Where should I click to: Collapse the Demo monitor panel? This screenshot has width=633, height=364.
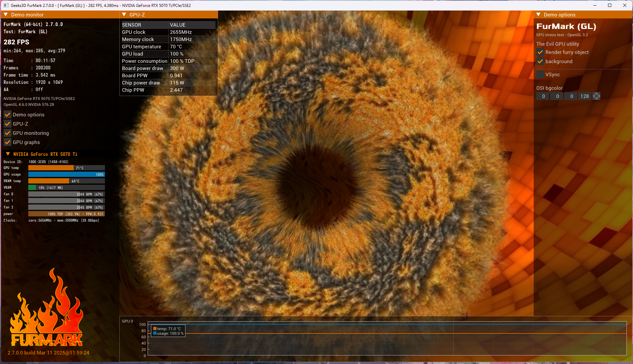(x=6, y=14)
